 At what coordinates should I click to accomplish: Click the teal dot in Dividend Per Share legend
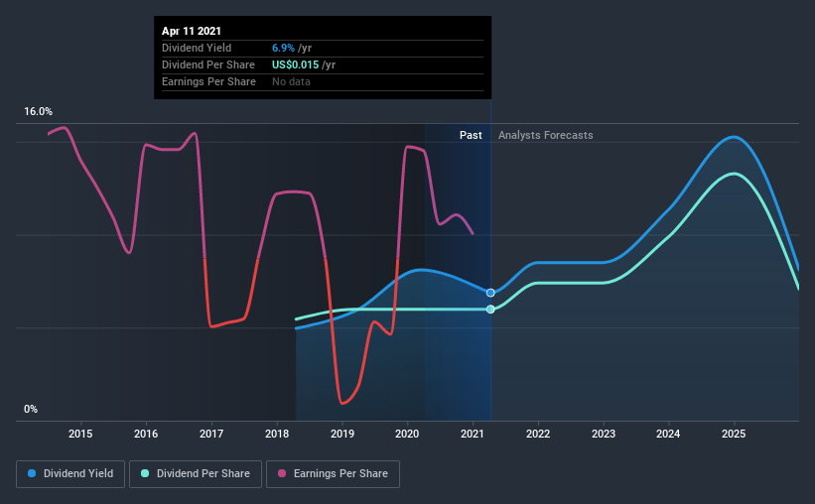coord(145,473)
